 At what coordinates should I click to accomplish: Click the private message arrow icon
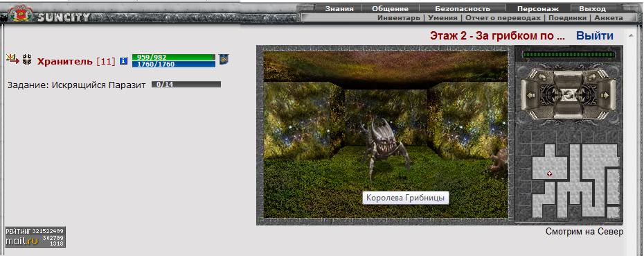pos(12,59)
